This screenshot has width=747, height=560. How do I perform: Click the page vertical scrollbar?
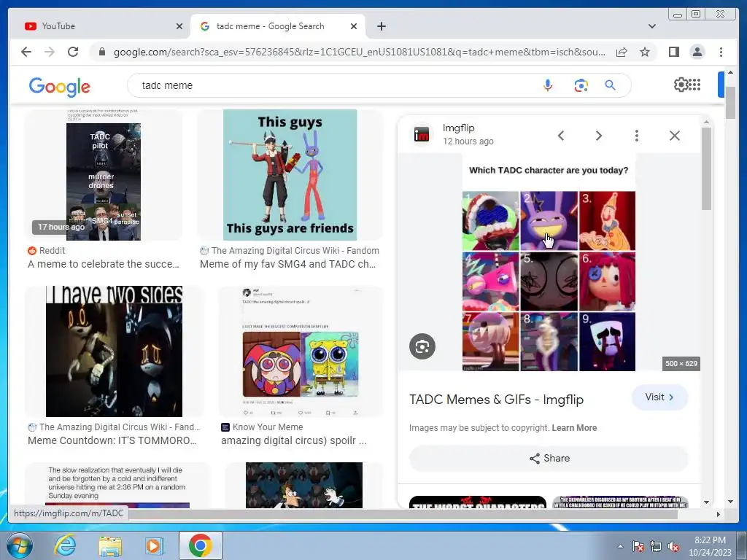click(x=730, y=102)
